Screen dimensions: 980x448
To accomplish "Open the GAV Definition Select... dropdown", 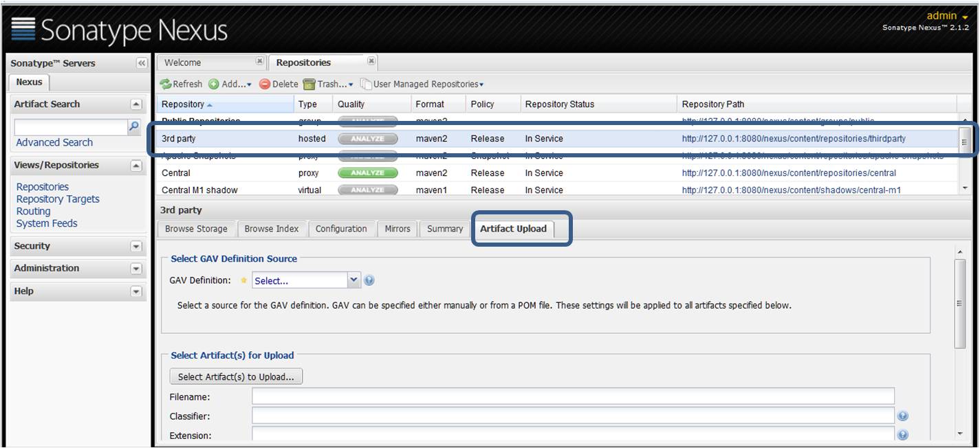I will pos(353,280).
